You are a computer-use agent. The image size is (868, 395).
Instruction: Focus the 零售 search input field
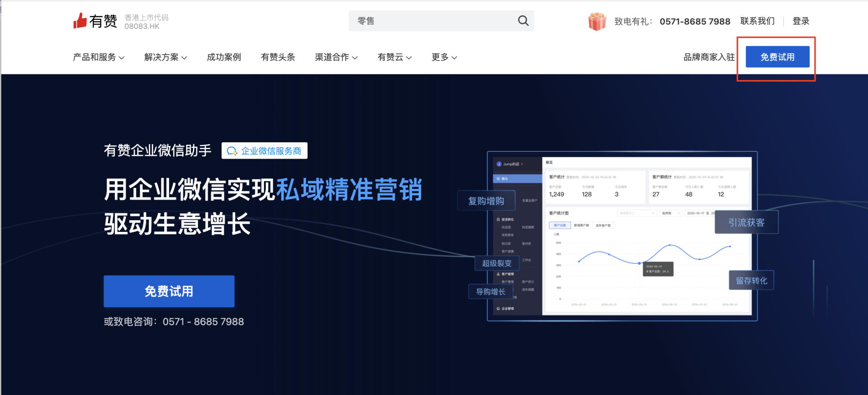click(441, 21)
